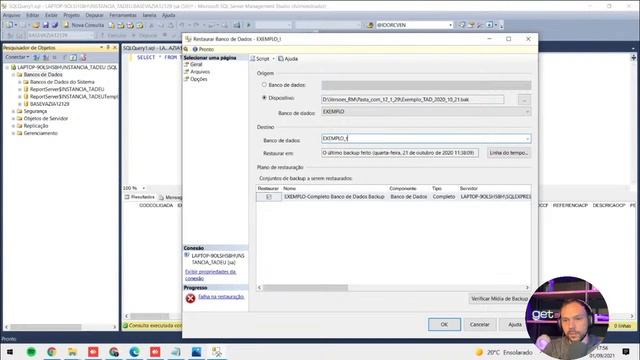The image size is (640, 360).
Task: Open the source Banco de dados EXEMPLO dropdown
Action: (527, 112)
